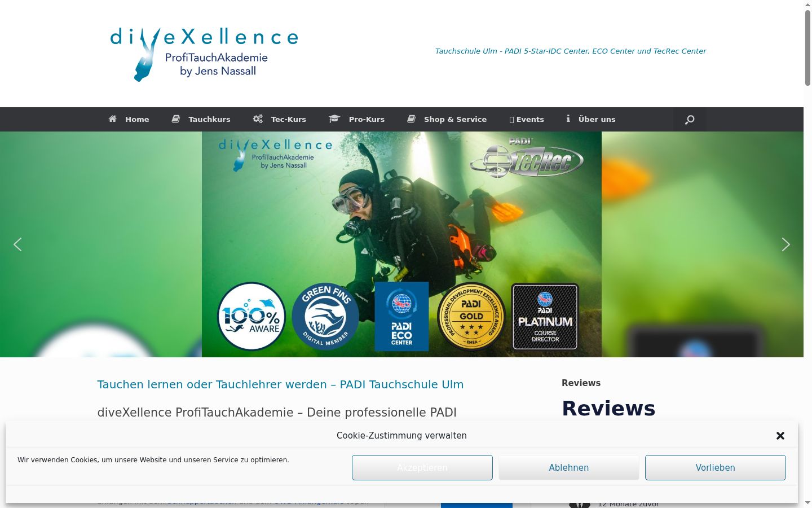Open the Shop & Service menu

(x=447, y=120)
